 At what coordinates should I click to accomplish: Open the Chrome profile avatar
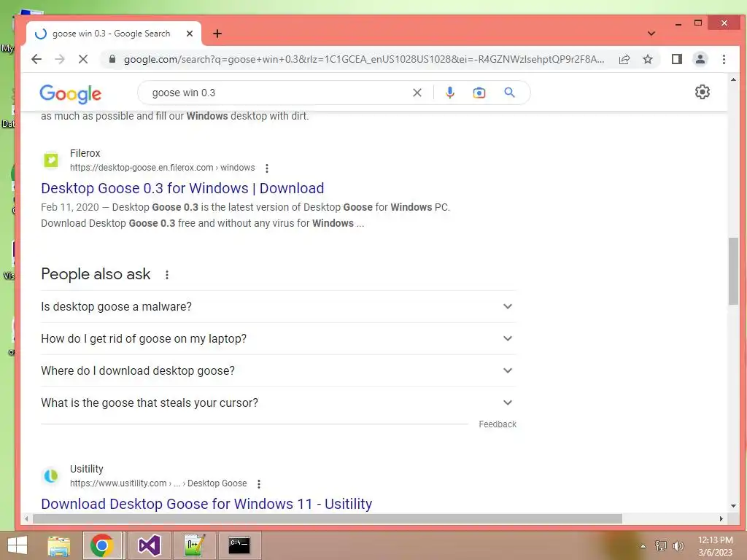[x=700, y=59]
